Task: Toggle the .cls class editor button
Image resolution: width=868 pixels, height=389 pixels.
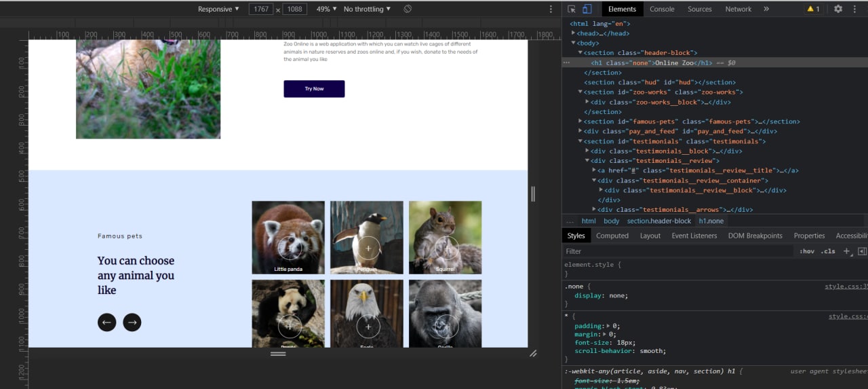Action: [828, 251]
